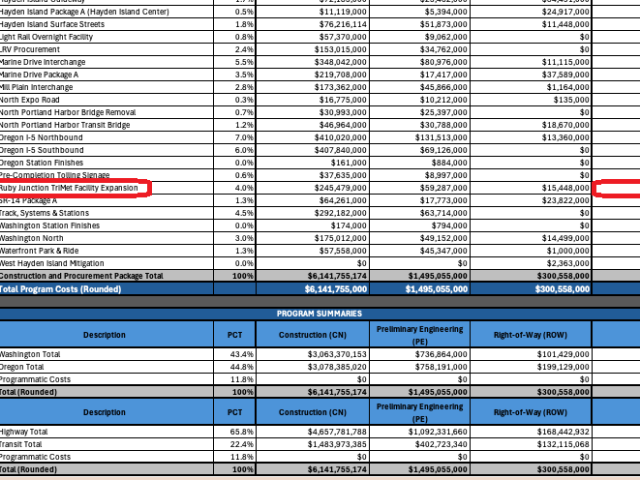Click the Track, Systems & Stations label
The image size is (640, 480).
(x=44, y=213)
